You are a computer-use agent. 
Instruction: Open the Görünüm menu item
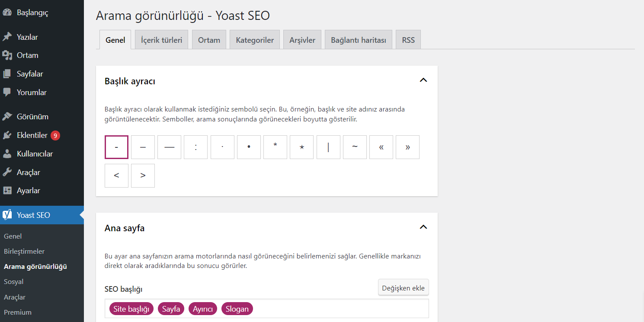[42, 117]
